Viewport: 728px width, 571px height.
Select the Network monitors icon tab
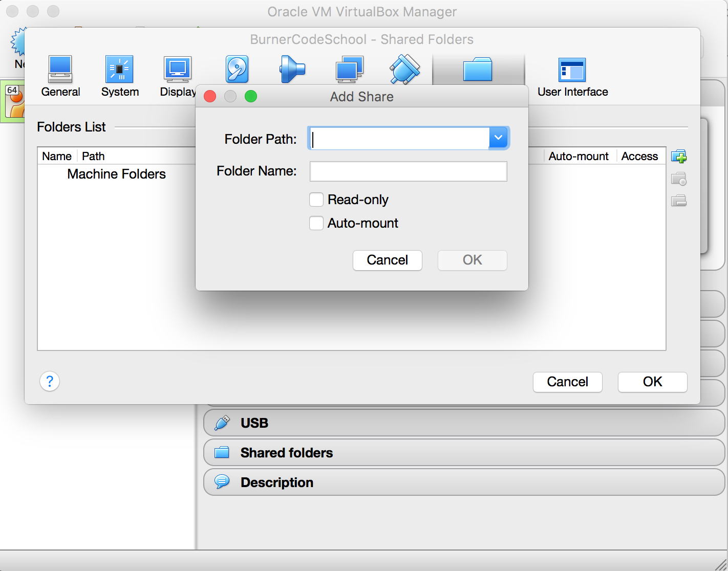tap(350, 70)
